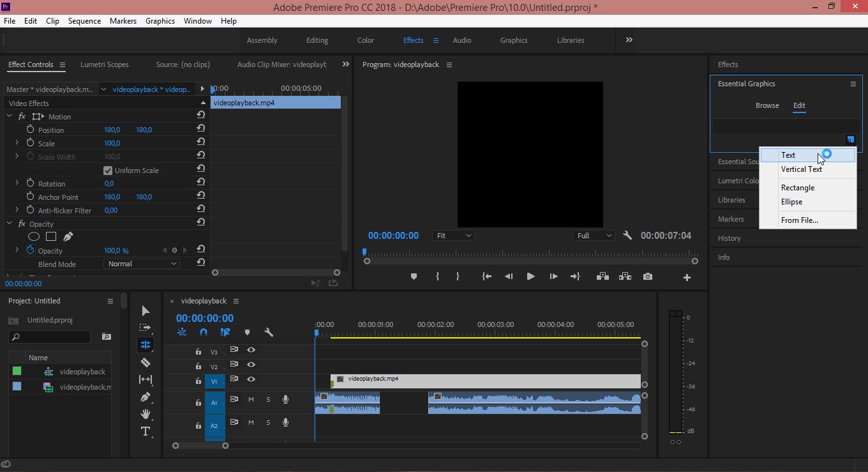
Task: Collapse the Motion effect properties
Action: [10, 117]
